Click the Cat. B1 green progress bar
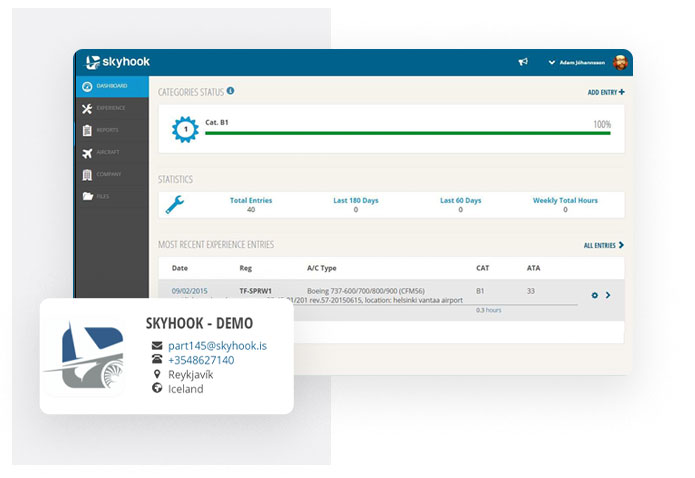The width and height of the screenshot is (695, 478). [x=407, y=133]
